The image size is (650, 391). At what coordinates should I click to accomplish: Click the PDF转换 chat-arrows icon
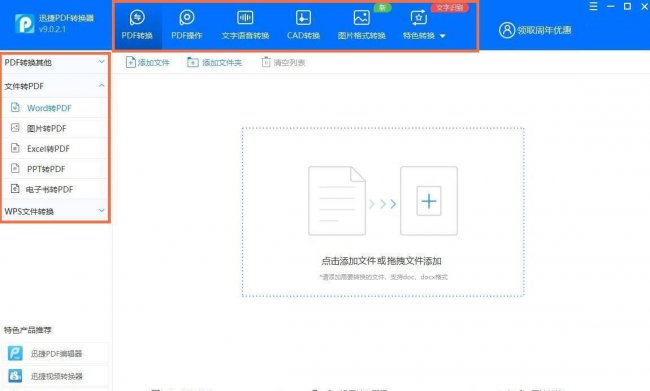[137, 17]
